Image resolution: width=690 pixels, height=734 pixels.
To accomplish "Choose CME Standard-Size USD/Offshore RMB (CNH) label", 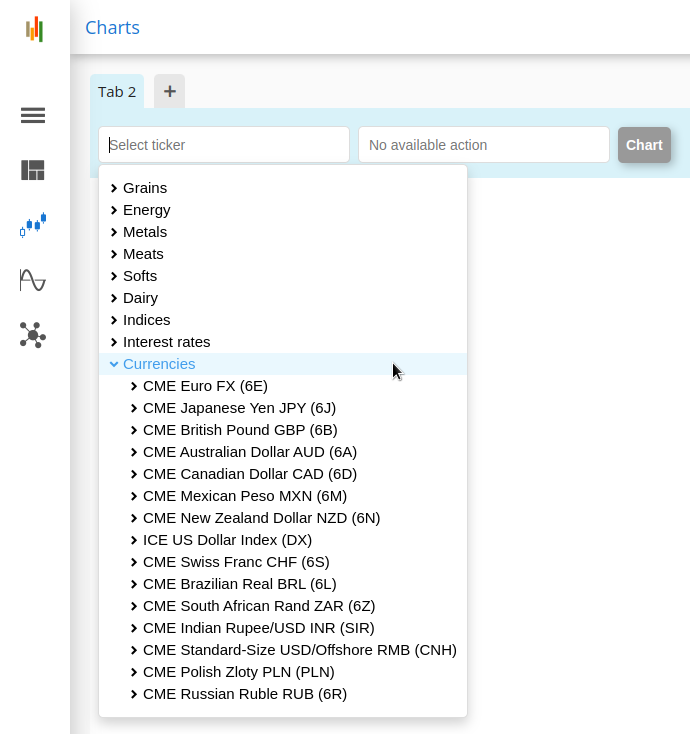I will click(x=300, y=650).
